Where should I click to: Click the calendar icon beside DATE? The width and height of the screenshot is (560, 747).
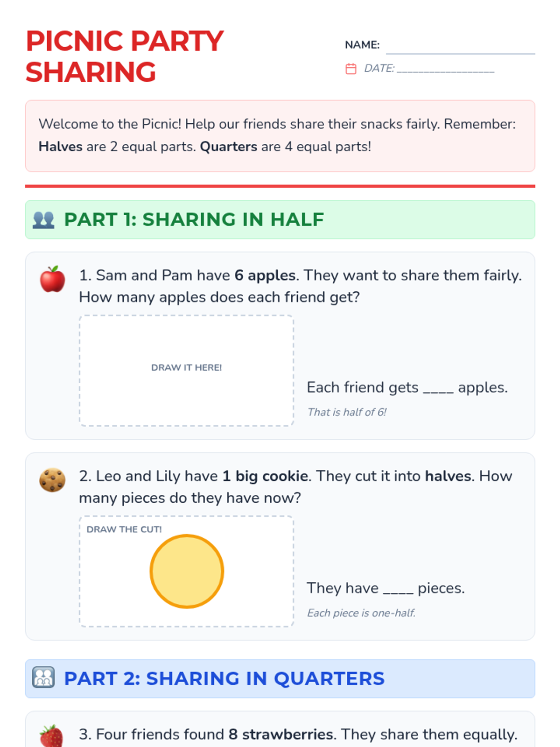351,69
